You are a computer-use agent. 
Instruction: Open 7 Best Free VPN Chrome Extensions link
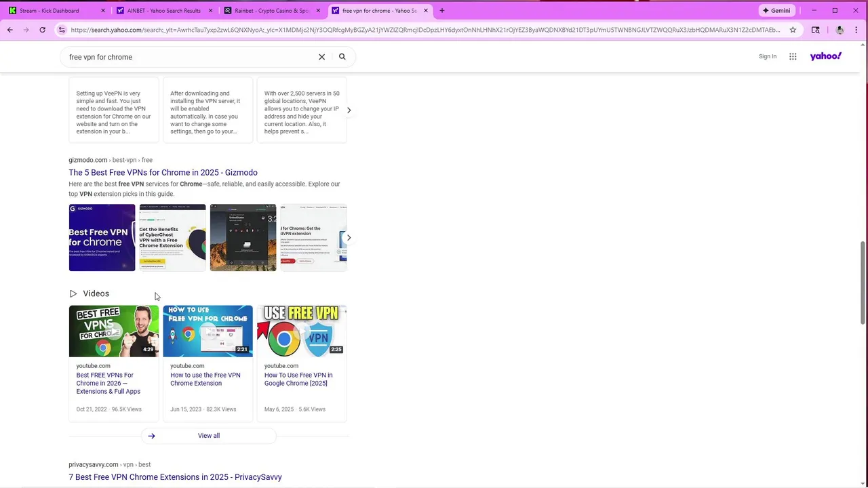(175, 477)
